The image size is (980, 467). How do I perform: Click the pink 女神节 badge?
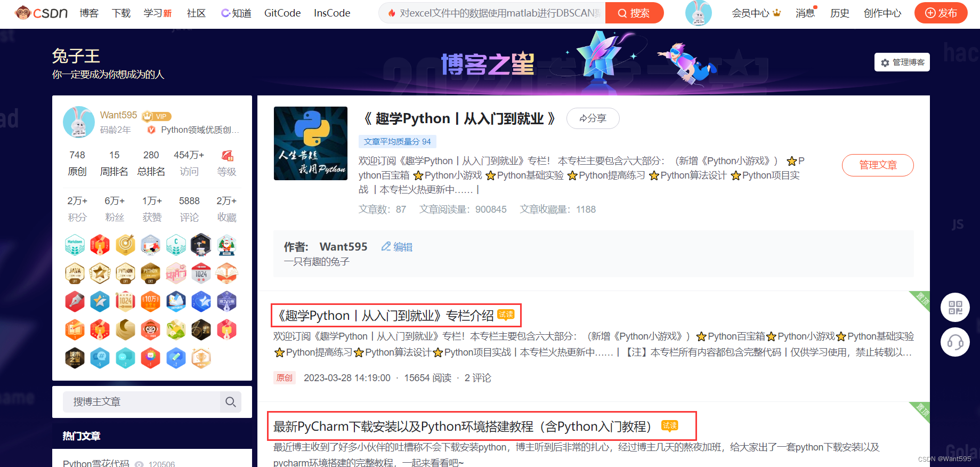(x=176, y=273)
